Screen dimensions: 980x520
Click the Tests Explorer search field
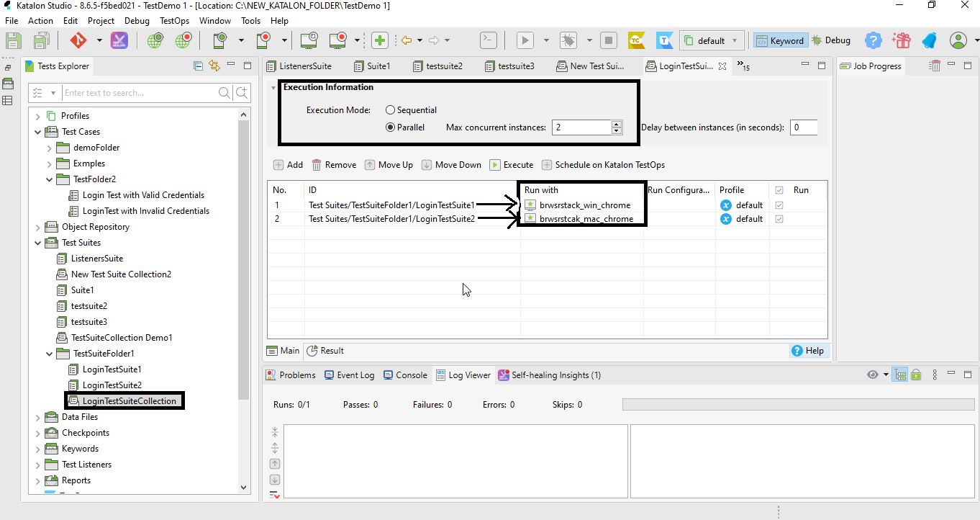(140, 93)
